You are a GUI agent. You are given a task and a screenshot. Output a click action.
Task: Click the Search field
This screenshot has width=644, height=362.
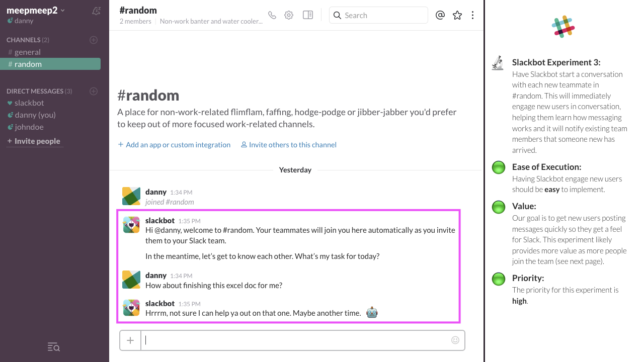click(378, 15)
